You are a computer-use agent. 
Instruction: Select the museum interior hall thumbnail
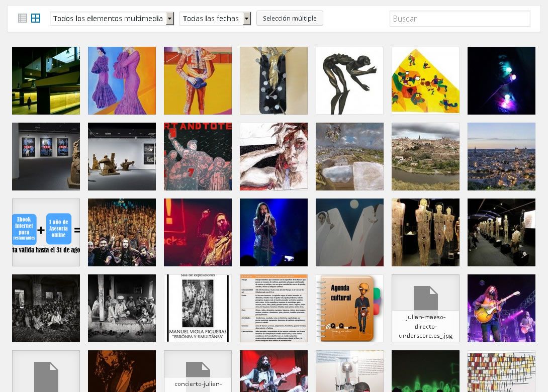point(46,81)
